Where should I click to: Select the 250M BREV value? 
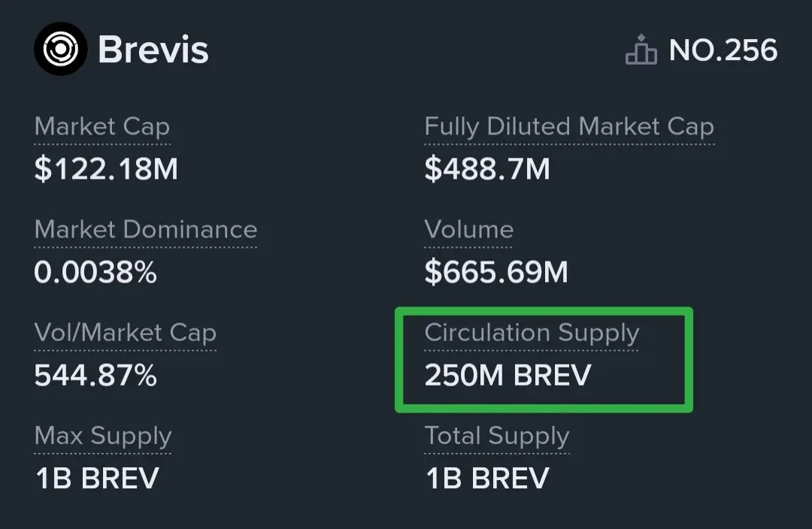pos(507,375)
